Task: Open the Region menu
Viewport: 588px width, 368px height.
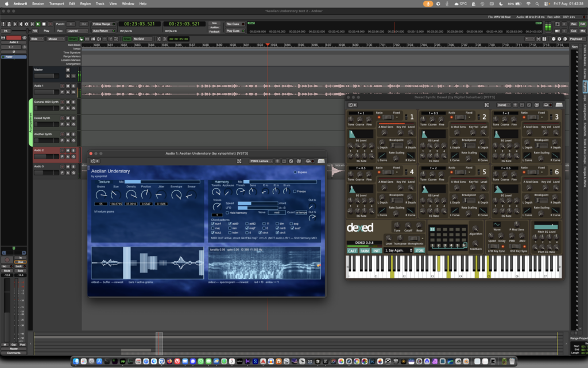Action: tap(85, 4)
